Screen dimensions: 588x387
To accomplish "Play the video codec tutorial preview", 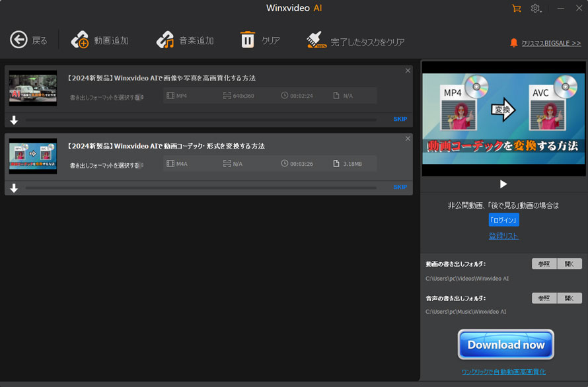I will [503, 184].
